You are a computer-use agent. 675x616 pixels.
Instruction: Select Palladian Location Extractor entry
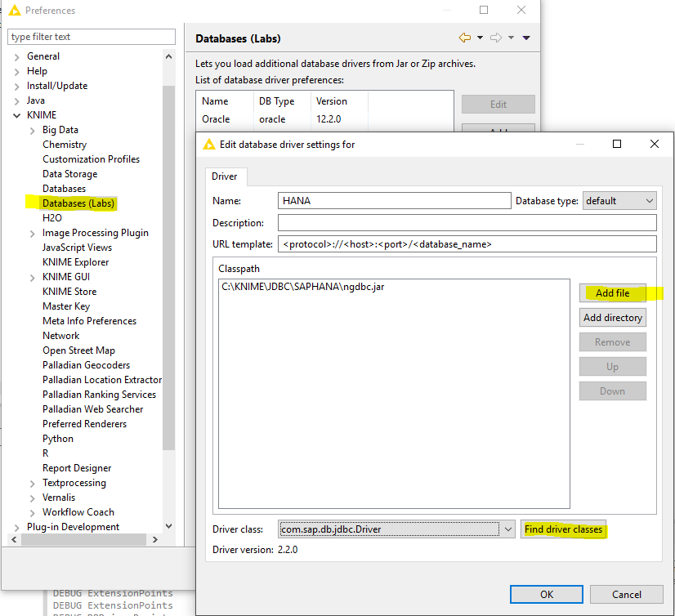point(102,380)
